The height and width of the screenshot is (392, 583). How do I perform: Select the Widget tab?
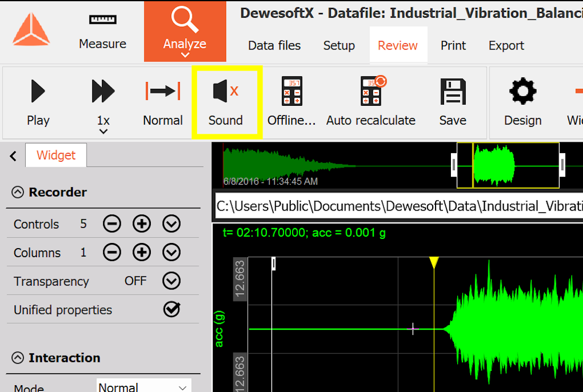56,155
